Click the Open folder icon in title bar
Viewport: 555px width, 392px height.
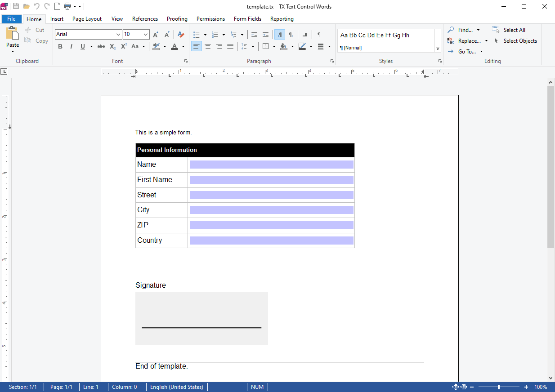[x=27, y=6]
